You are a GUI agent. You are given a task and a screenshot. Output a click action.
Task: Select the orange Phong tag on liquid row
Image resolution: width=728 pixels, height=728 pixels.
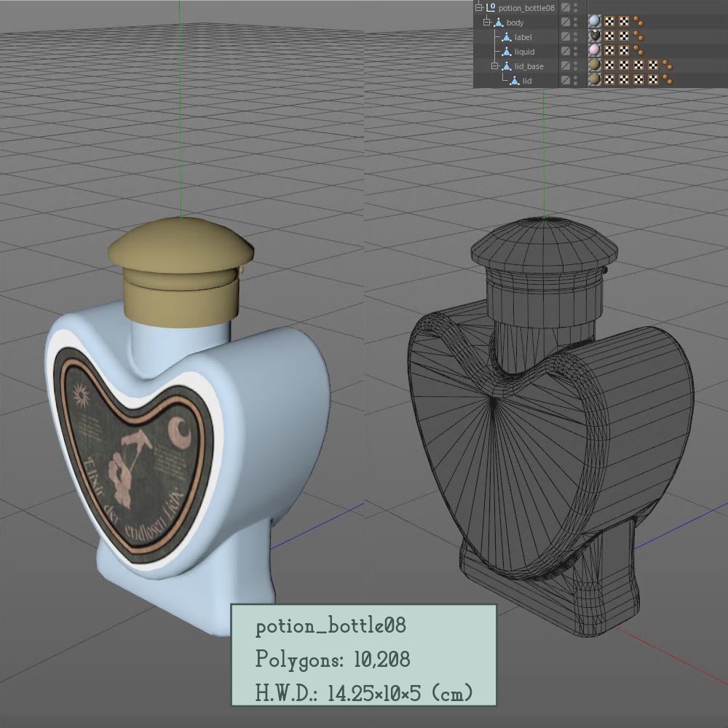tap(638, 50)
